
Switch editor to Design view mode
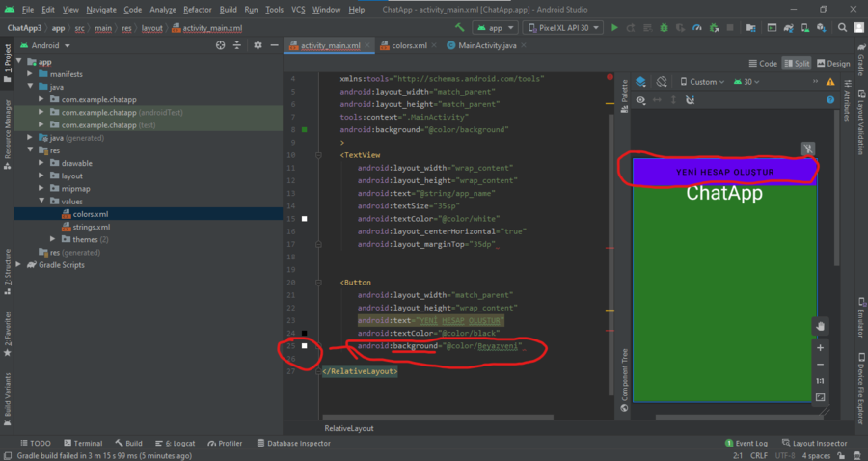(833, 64)
